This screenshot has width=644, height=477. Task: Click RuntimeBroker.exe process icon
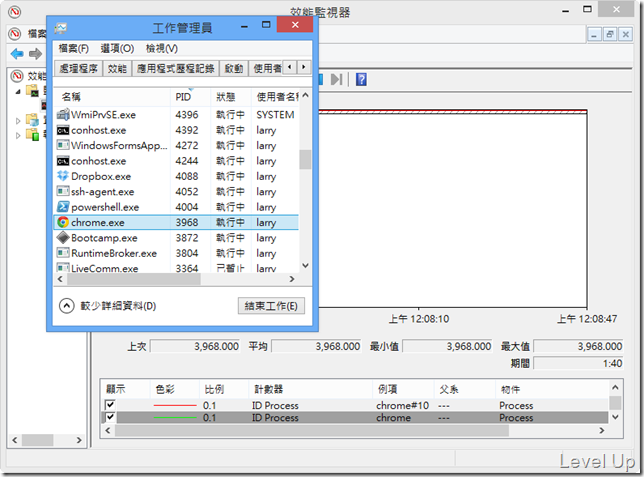tap(62, 253)
